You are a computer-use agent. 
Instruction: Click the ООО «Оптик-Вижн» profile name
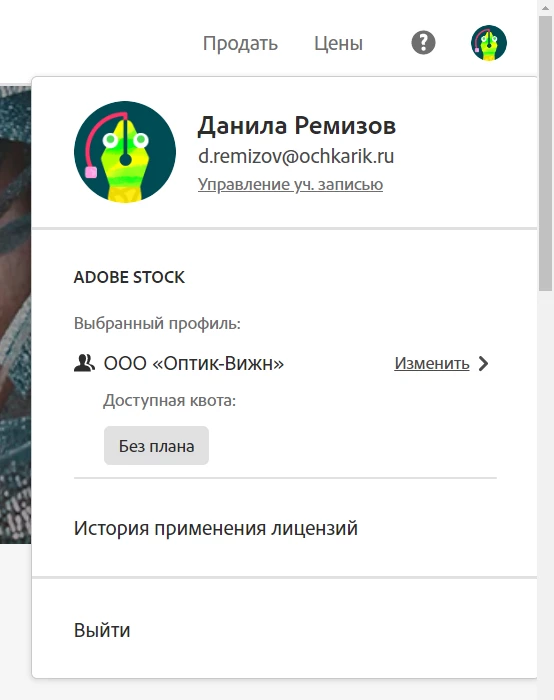click(x=194, y=363)
